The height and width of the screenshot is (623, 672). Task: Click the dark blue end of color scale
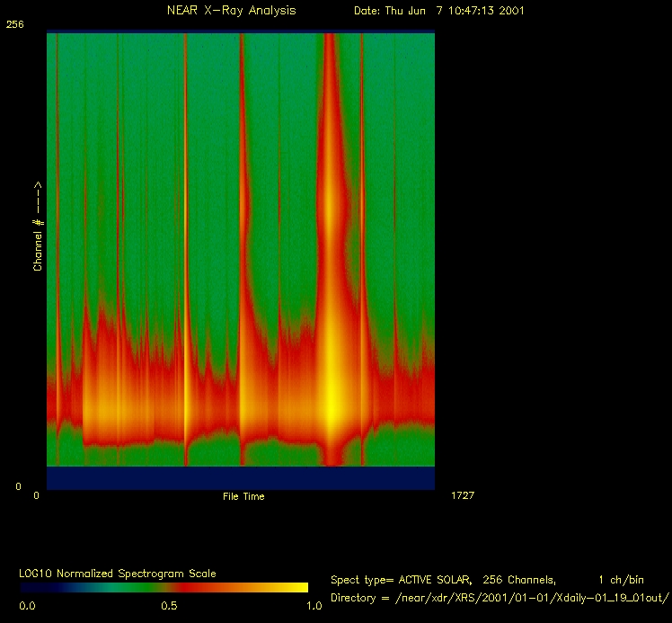pyautogui.click(x=36, y=587)
